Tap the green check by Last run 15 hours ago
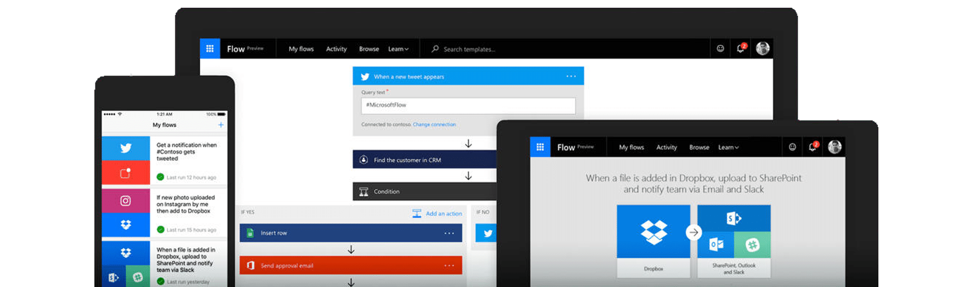This screenshot has height=287, width=980. coord(160,229)
